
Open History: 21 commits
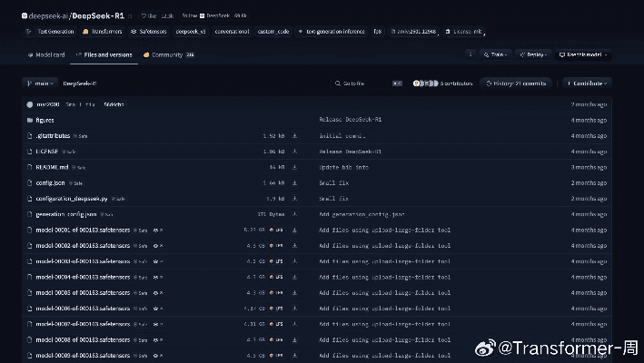point(519,83)
